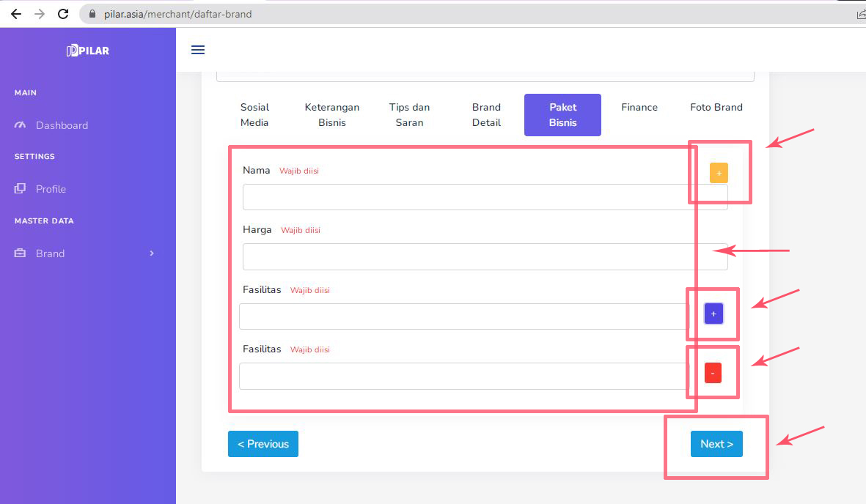The width and height of the screenshot is (866, 504).
Task: Switch to the Foto Brand tab
Action: [716, 108]
